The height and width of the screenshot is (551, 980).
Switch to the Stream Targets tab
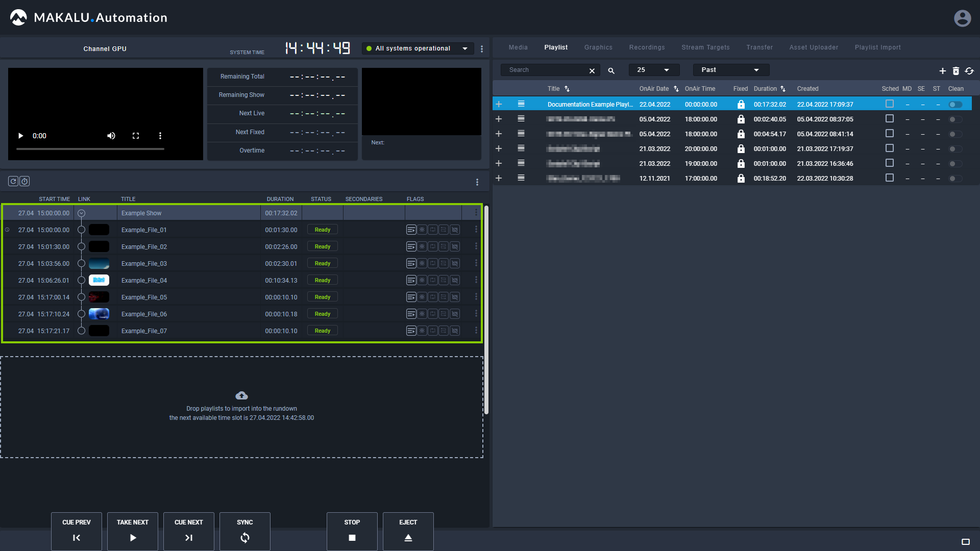point(705,47)
